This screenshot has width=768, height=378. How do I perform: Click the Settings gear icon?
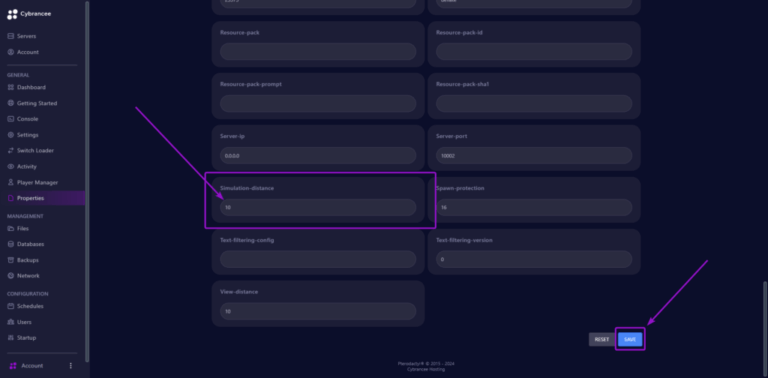pos(11,135)
